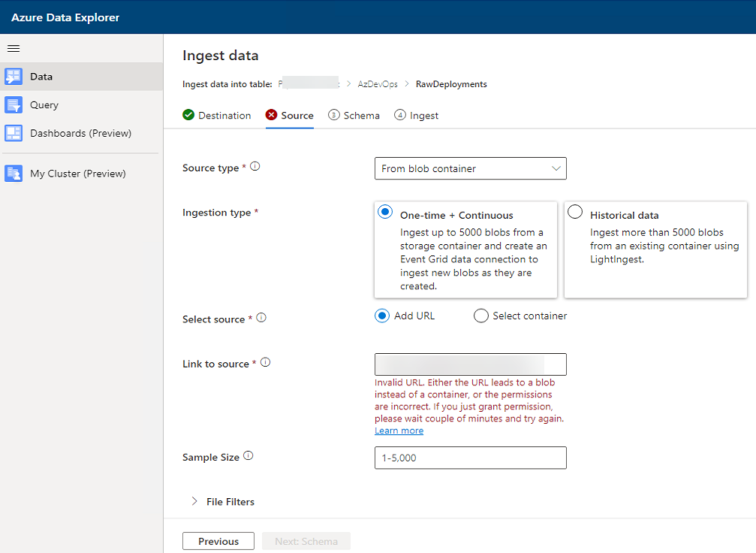Click the Ingest data heading
Image resolution: width=756 pixels, height=553 pixels.
[220, 56]
